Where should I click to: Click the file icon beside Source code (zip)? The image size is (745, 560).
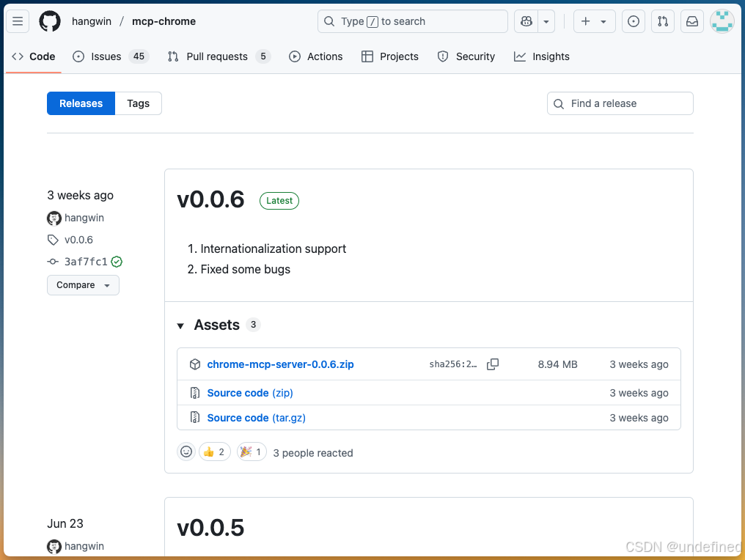195,393
